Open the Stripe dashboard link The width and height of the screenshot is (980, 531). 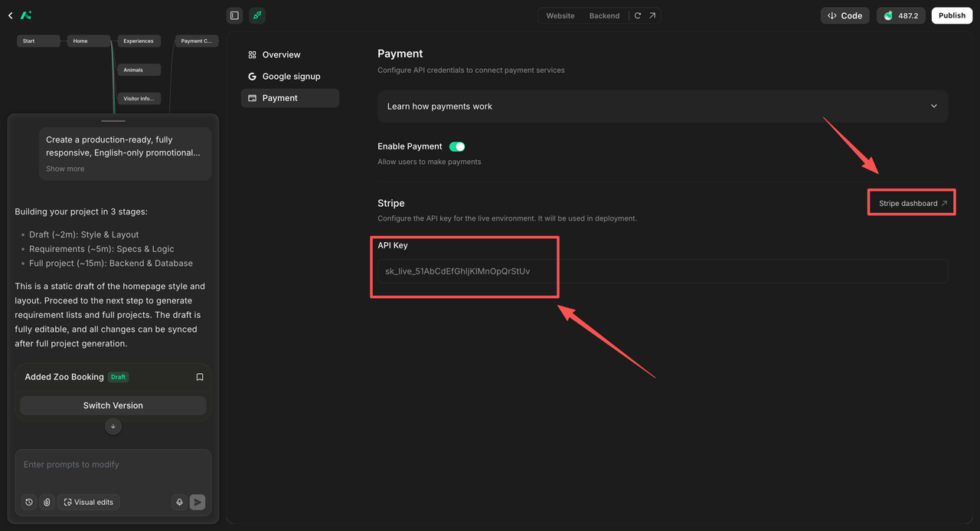click(913, 203)
